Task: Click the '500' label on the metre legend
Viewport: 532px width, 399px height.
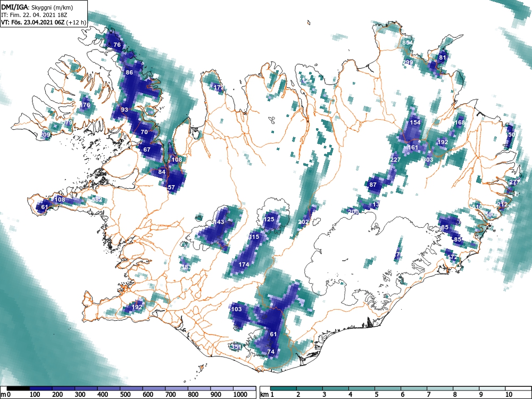Action: tap(125, 394)
